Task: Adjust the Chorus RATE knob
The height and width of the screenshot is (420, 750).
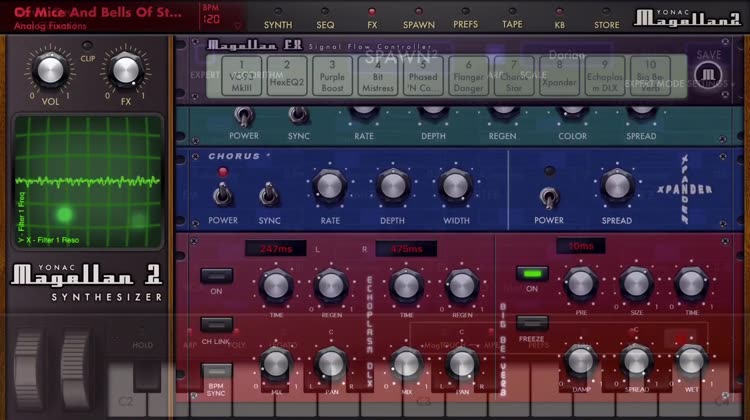Action: point(330,187)
